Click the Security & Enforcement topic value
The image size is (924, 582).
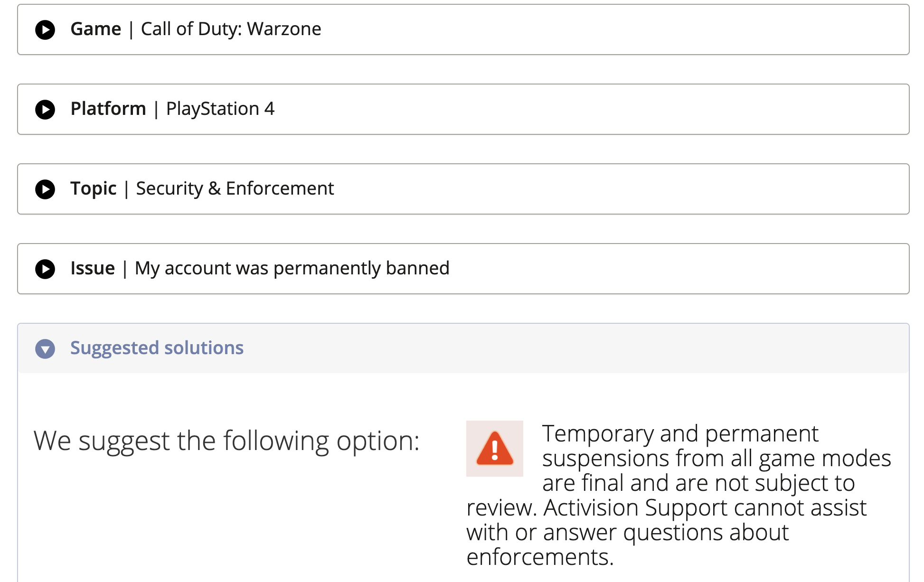coord(235,188)
